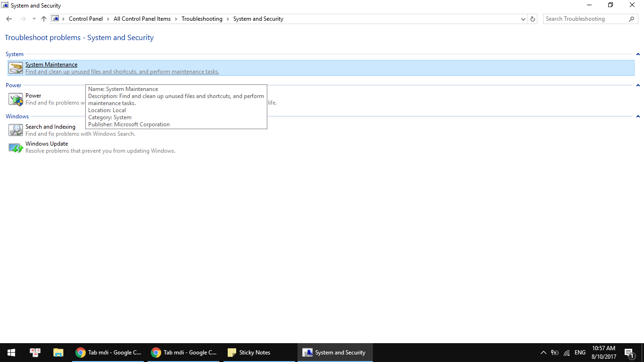Viewport: 644px width, 362px height.
Task: Click the Up one level arrow
Action: 44,19
